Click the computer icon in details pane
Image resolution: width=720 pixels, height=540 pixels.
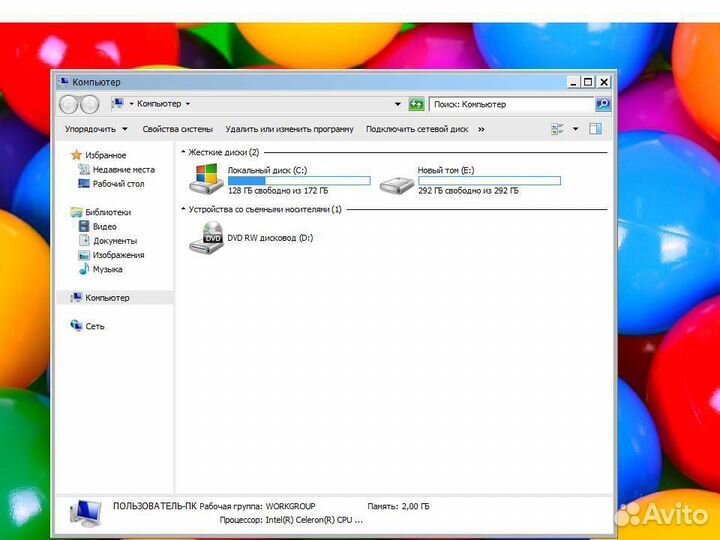click(x=86, y=513)
